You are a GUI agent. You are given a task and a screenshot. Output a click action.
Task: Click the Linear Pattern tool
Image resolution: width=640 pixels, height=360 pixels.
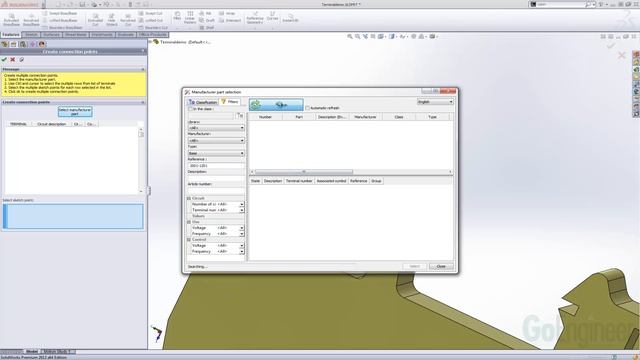tap(190, 18)
